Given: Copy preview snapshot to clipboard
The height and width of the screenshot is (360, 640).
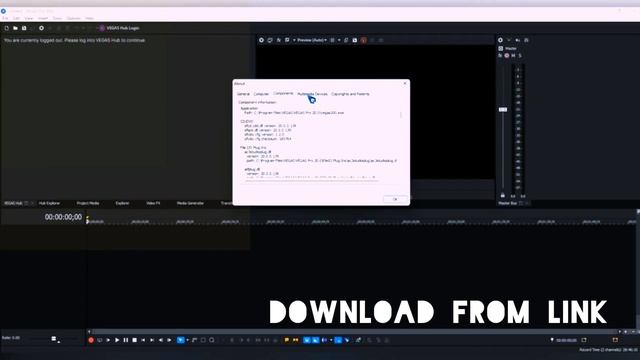Looking at the screenshot, I should pos(346,40).
